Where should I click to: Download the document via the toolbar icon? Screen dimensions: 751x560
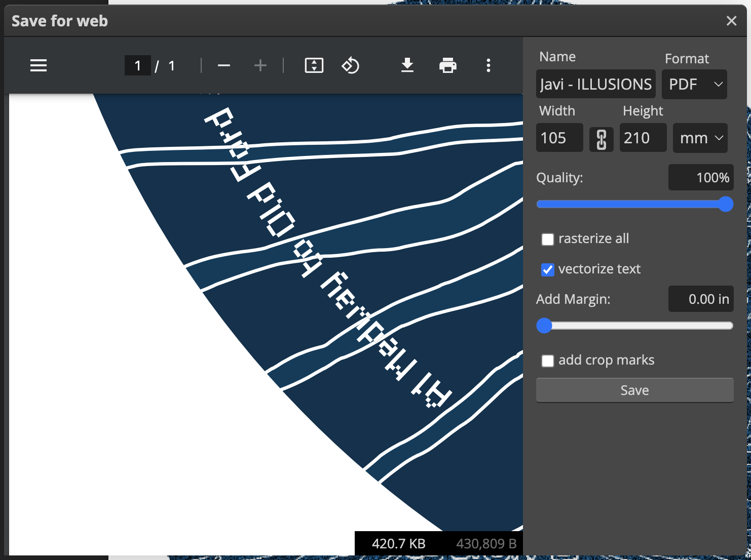pyautogui.click(x=407, y=65)
